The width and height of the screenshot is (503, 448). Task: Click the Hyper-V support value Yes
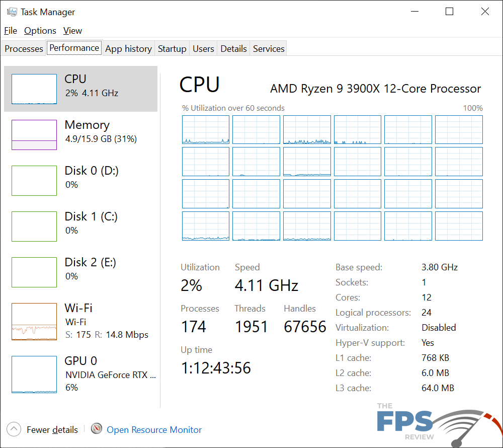point(428,343)
